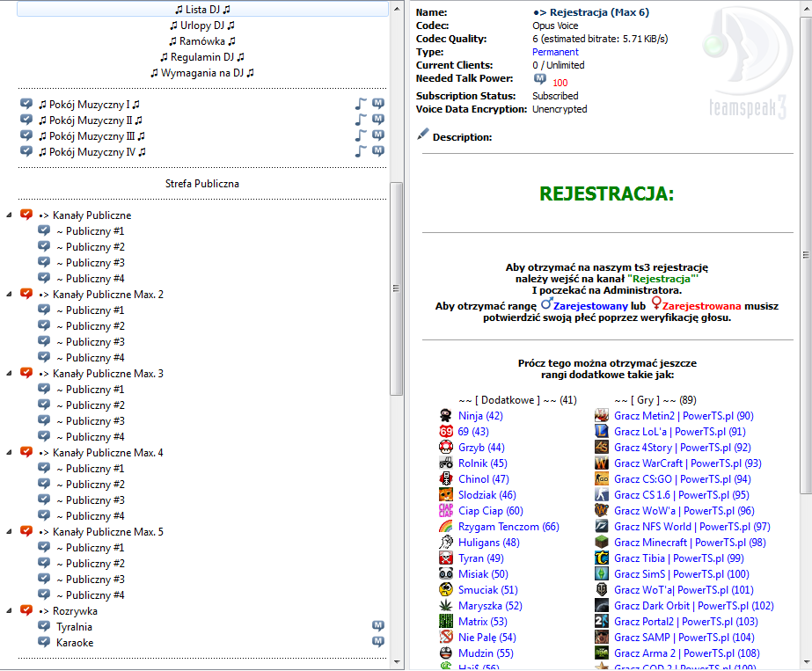The width and height of the screenshot is (812, 671).
Task: Click the description panel scroll down arrow
Action: [x=807, y=662]
